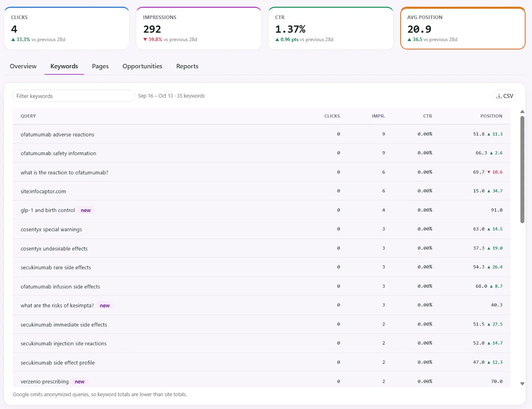Click query 'glp-1 and birth control'
Viewport: 532px width, 409px height.
coord(48,210)
